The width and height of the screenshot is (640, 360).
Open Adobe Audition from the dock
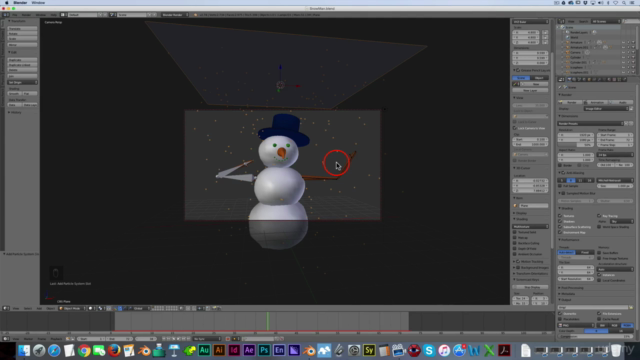204,350
